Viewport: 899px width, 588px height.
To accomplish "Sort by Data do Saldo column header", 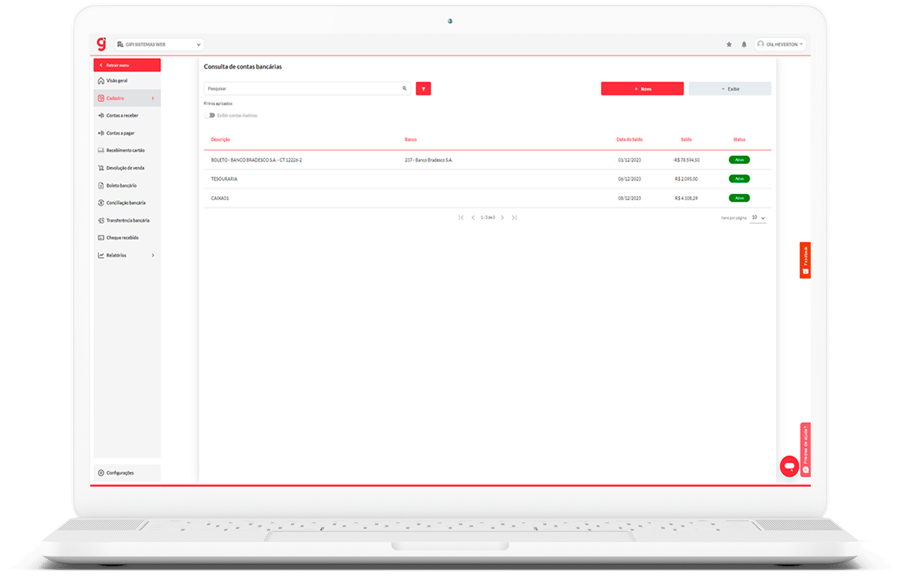I will click(630, 139).
